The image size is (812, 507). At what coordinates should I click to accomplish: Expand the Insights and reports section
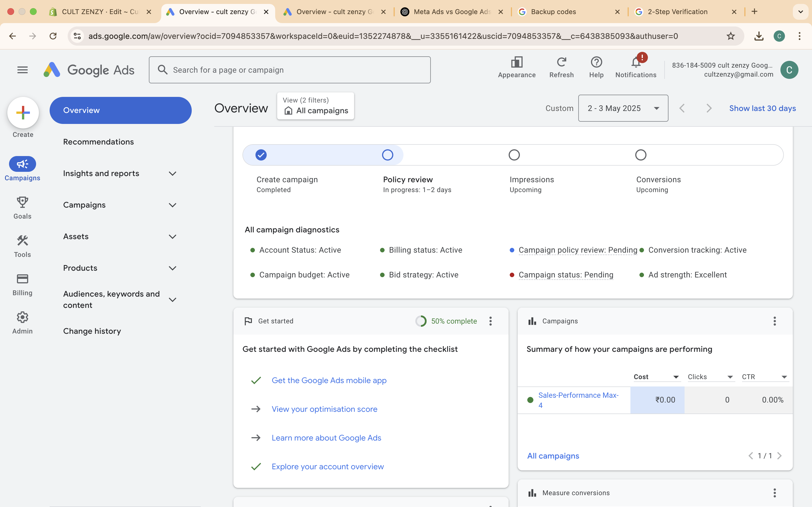[173, 173]
